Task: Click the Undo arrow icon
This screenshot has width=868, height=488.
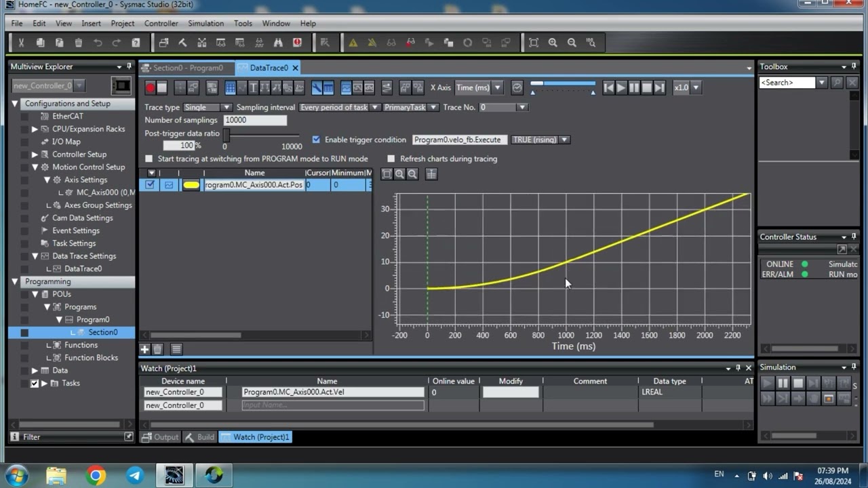Action: click(97, 43)
